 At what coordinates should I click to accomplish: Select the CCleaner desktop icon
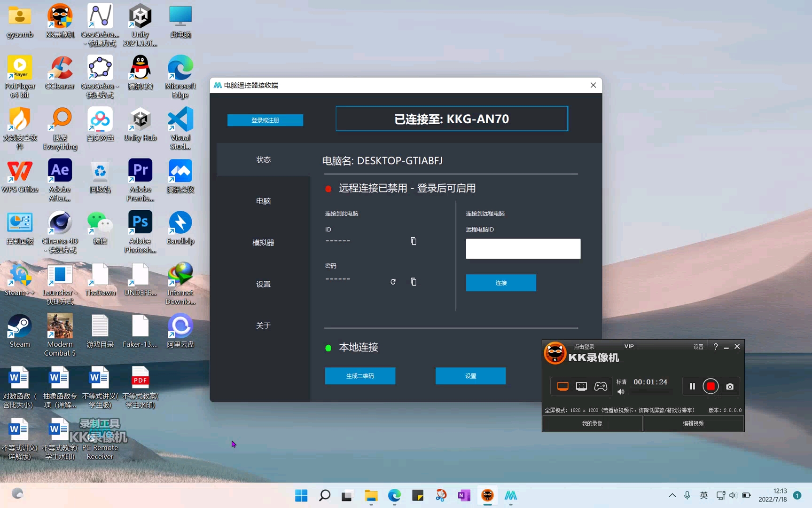tap(60, 73)
